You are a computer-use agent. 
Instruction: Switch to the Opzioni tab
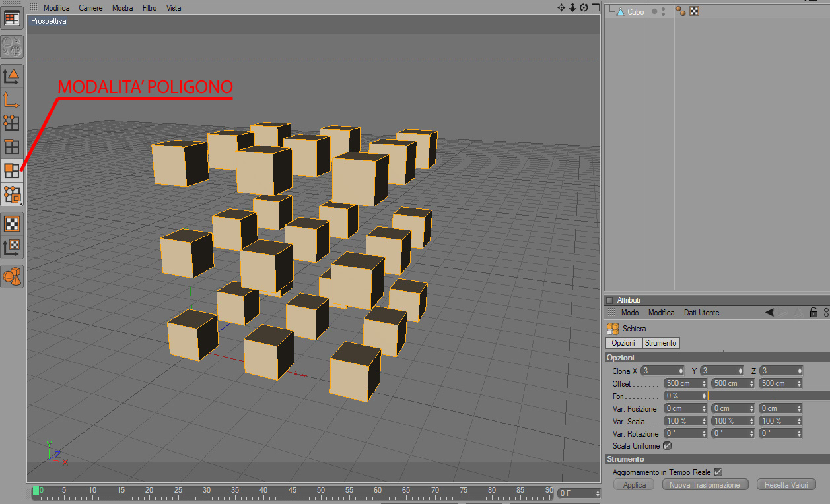point(624,343)
